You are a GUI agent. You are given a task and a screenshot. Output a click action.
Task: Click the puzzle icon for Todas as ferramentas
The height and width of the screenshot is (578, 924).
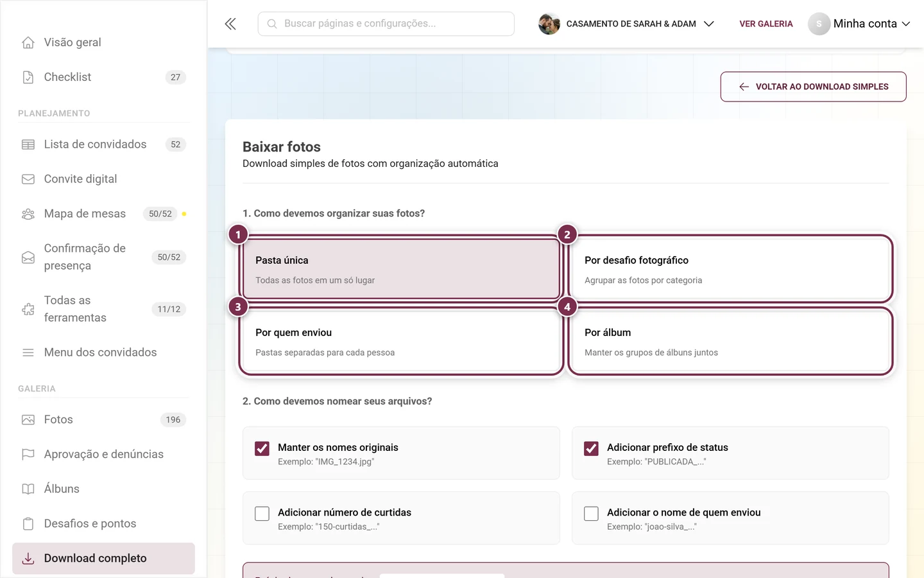[x=28, y=310]
